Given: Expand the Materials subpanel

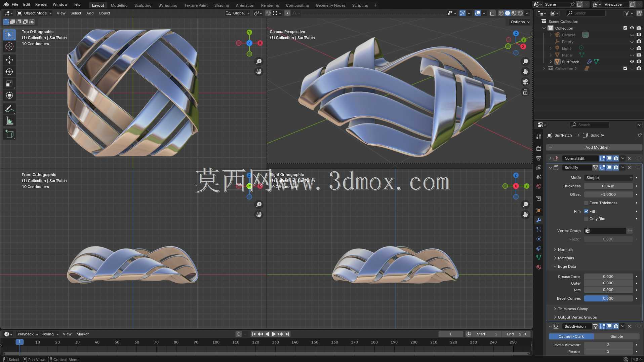Looking at the screenshot, I should pos(566,258).
